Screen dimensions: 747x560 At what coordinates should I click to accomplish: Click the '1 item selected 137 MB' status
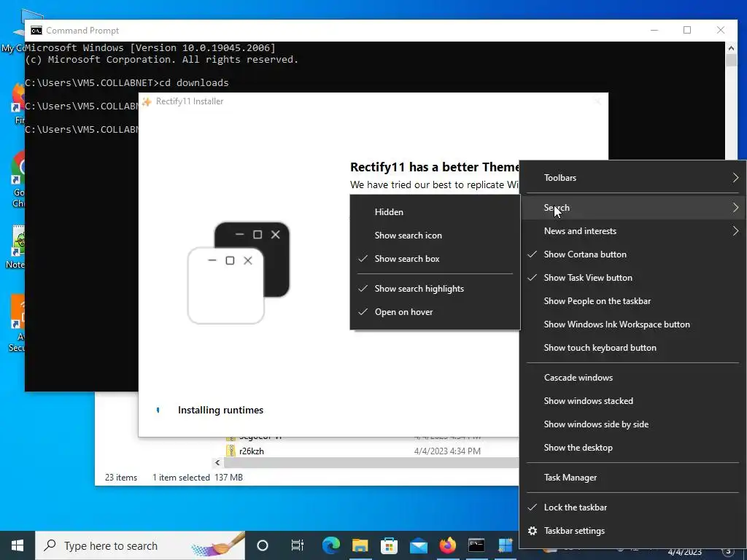coord(198,477)
